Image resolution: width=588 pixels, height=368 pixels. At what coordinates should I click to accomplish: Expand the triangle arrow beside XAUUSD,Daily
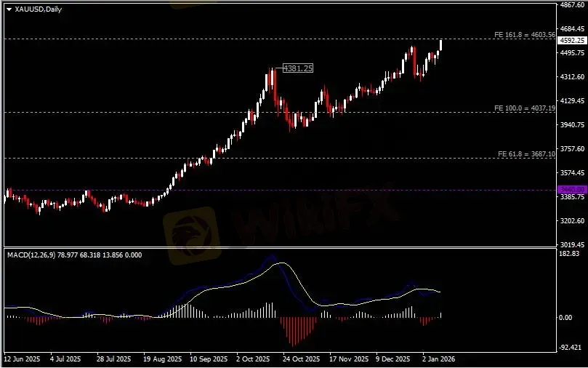(9, 9)
